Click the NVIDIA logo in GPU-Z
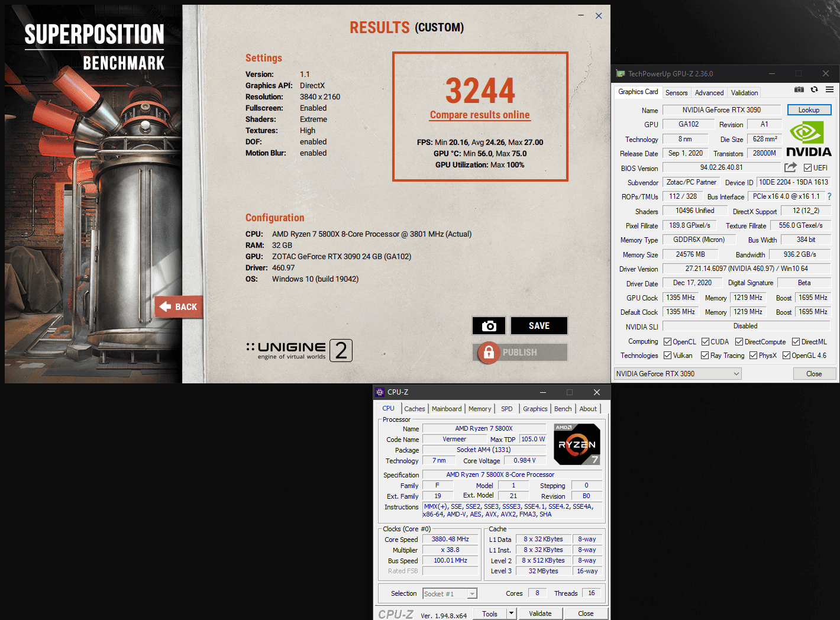Image resolution: width=840 pixels, height=620 pixels. click(809, 138)
